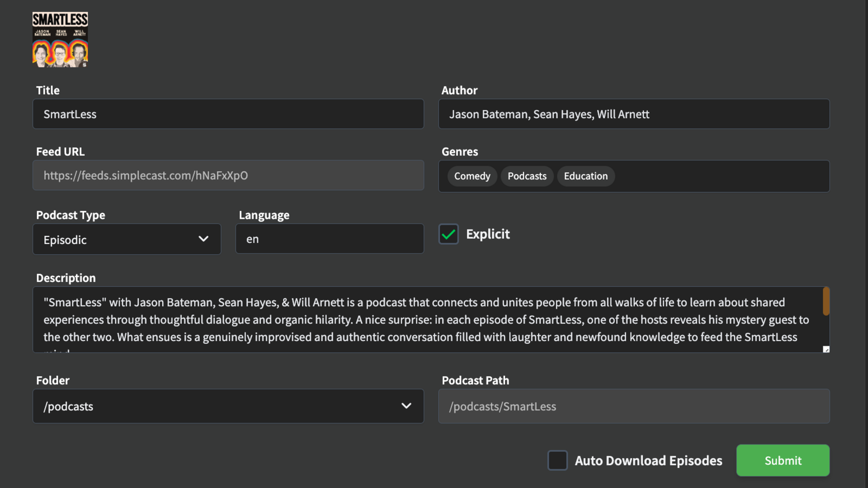Open the Podcast Type dropdown

[127, 239]
